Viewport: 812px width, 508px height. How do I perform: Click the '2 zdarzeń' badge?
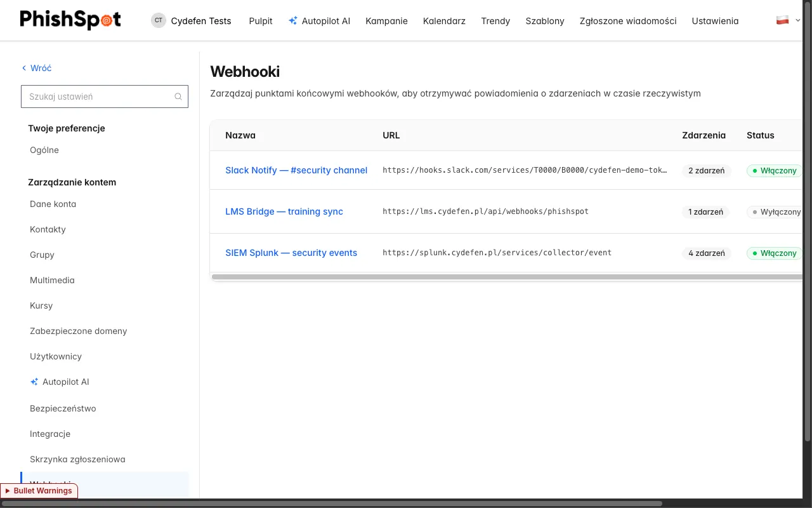[707, 171]
